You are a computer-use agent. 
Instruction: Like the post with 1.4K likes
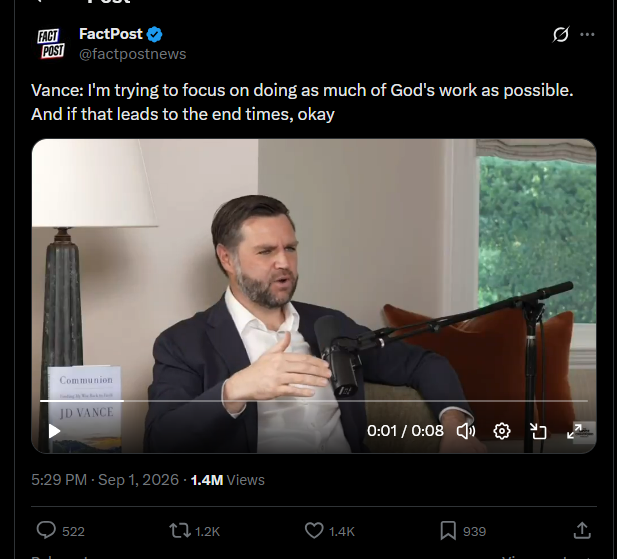tap(330, 531)
